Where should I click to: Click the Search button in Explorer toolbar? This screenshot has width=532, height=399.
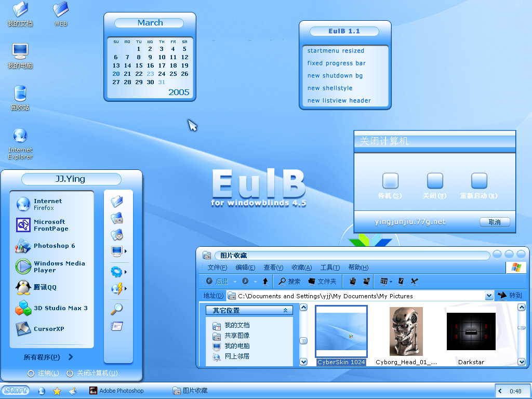tap(289, 281)
